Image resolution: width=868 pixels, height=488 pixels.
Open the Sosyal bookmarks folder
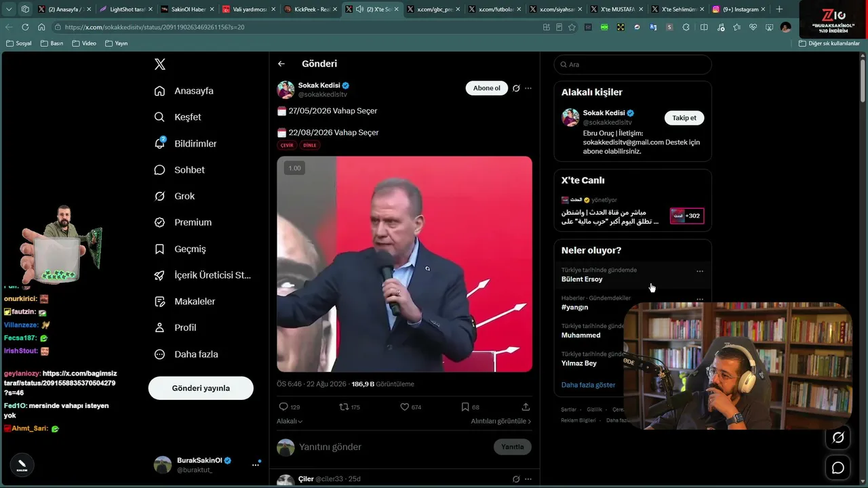pyautogui.click(x=18, y=43)
